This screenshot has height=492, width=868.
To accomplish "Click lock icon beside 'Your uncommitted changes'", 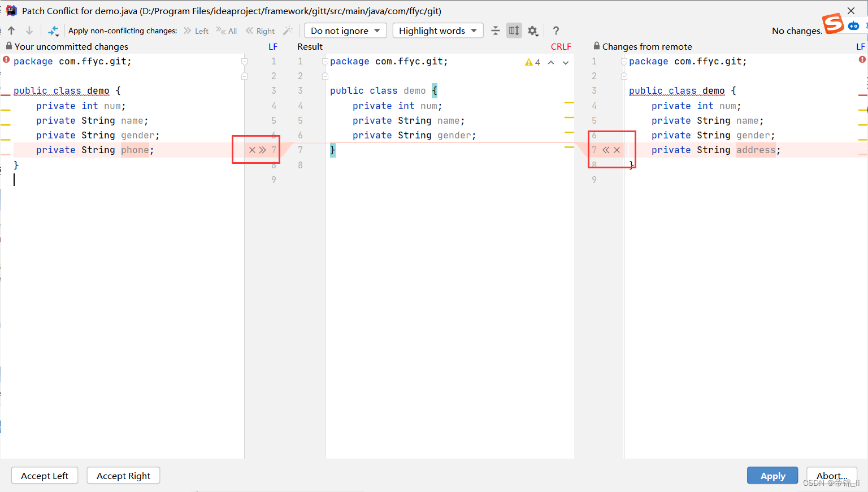I will coord(8,46).
